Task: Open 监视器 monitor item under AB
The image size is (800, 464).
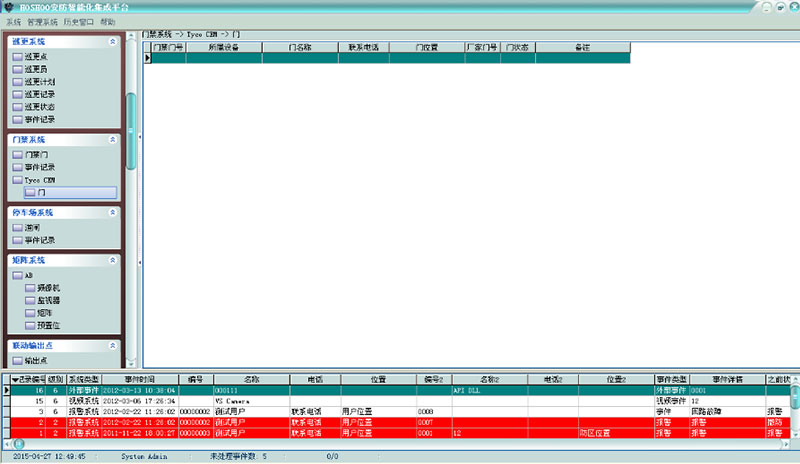Action: [x=48, y=299]
